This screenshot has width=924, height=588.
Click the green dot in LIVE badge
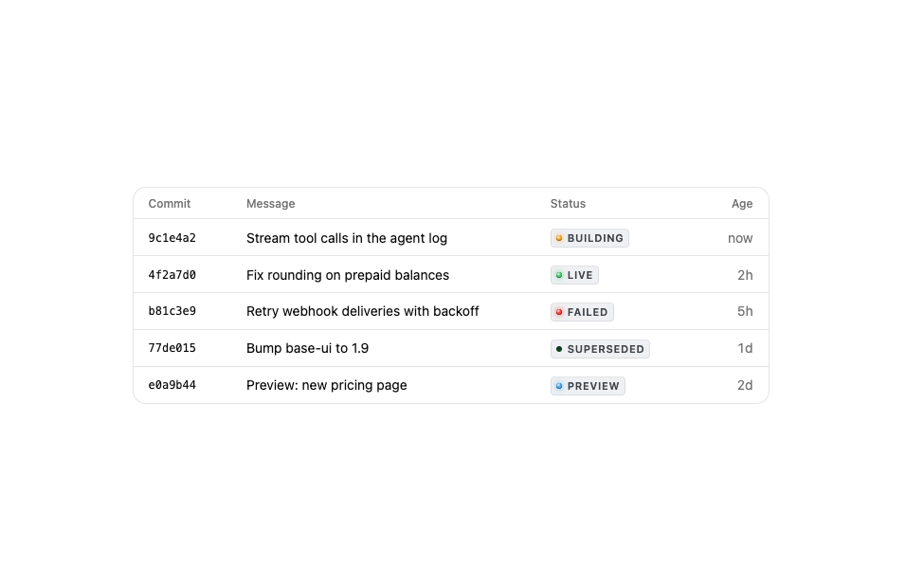[x=559, y=275]
